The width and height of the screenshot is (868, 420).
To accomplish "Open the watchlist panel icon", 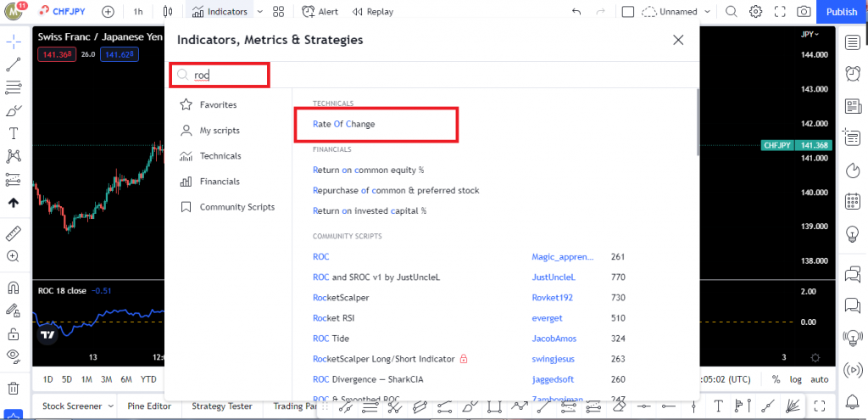I will point(853,42).
